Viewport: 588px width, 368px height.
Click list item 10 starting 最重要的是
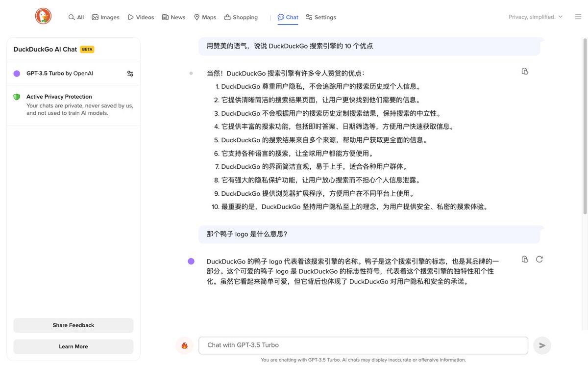[350, 207]
